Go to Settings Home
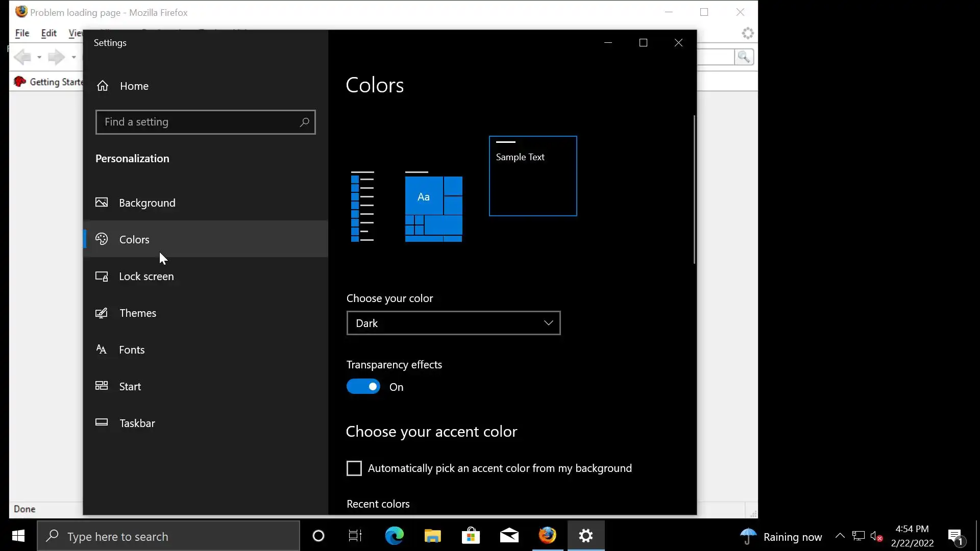 pyautogui.click(x=134, y=86)
